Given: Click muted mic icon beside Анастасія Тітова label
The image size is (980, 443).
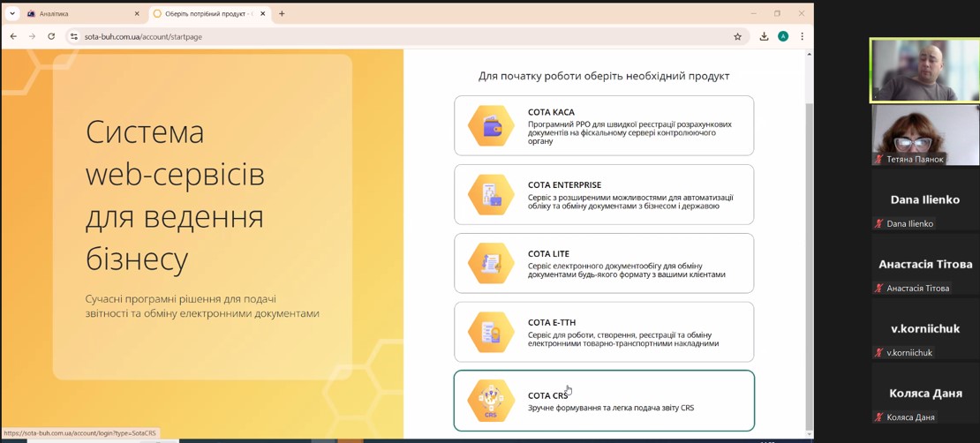Looking at the screenshot, I should tap(878, 288).
